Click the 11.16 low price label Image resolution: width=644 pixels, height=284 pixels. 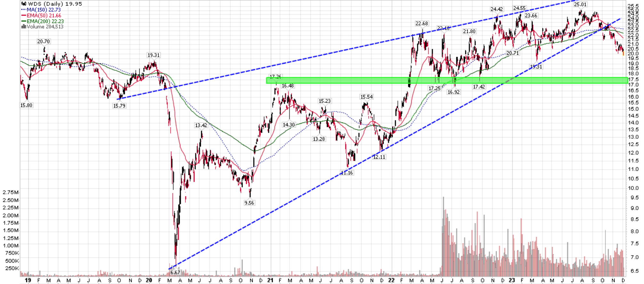click(347, 173)
